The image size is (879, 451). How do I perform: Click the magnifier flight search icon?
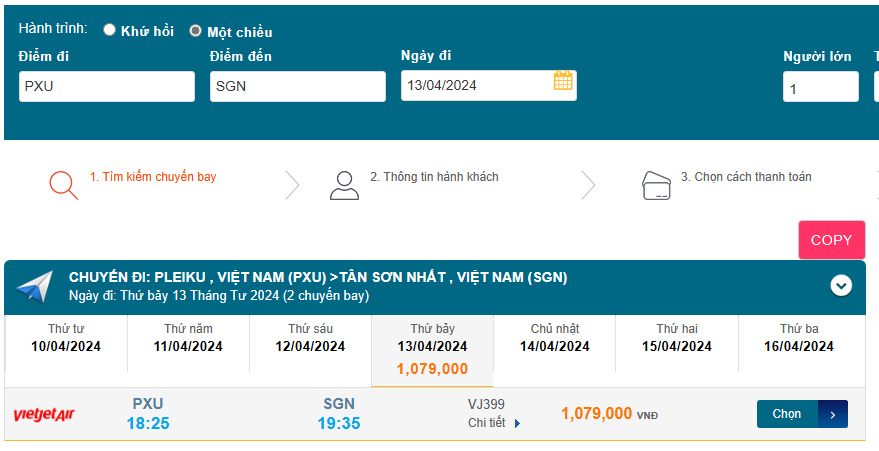click(63, 184)
